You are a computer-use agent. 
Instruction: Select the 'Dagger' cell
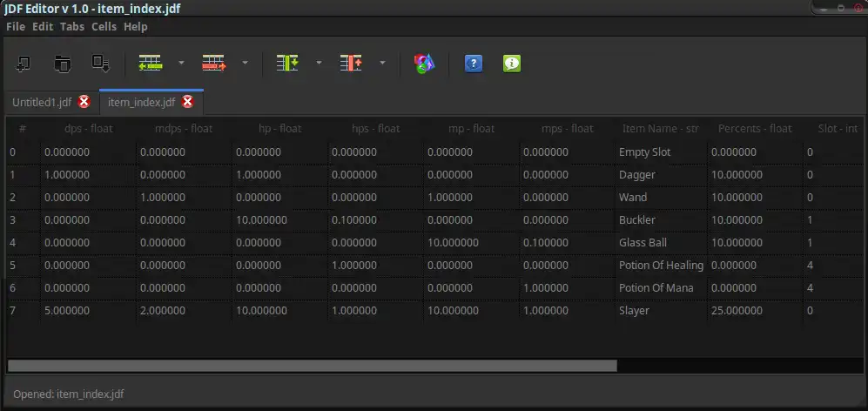(x=661, y=174)
